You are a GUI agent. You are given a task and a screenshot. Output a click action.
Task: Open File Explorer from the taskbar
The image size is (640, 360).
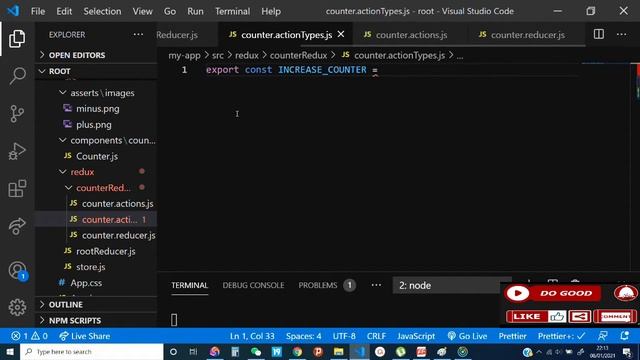pos(338,351)
